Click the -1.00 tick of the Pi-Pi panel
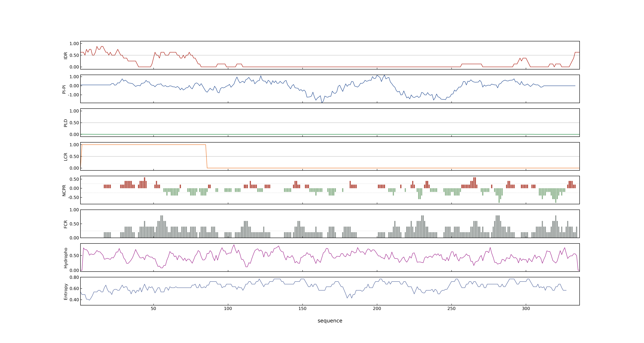The width and height of the screenshot is (644, 343). pyautogui.click(x=73, y=95)
